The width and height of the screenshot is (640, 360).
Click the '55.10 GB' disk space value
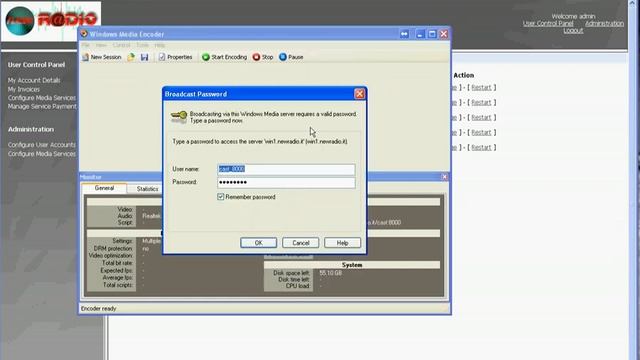coord(331,273)
